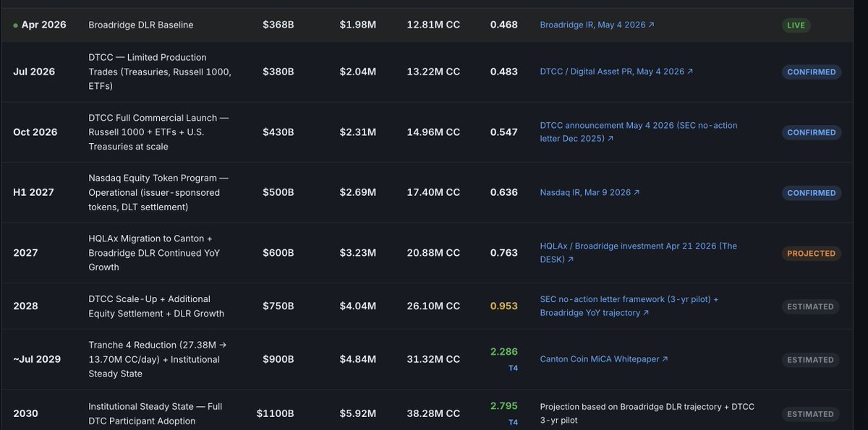This screenshot has width=868, height=430.
Task: Click the $1100B value
Action: point(276,413)
